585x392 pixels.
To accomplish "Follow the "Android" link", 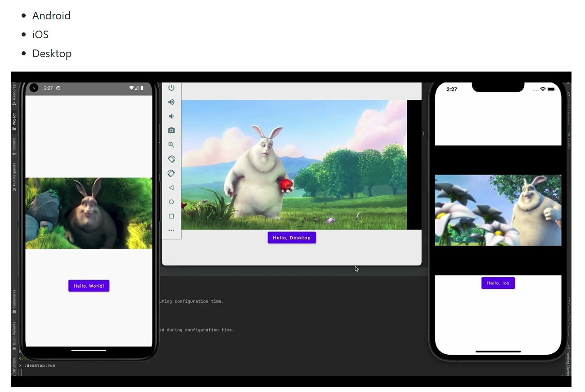I will pyautogui.click(x=51, y=15).
